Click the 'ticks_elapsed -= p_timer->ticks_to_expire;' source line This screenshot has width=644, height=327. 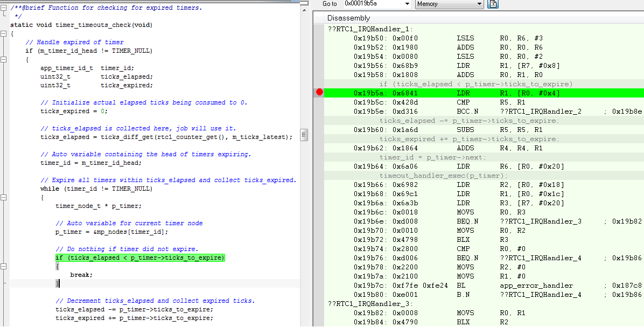coord(134,309)
